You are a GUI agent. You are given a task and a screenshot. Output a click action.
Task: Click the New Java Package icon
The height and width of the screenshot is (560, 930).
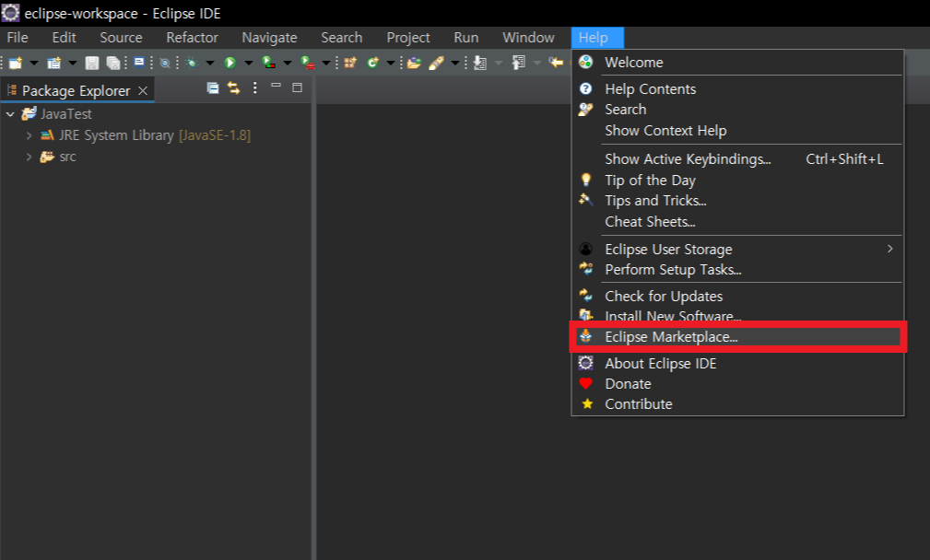(x=350, y=63)
